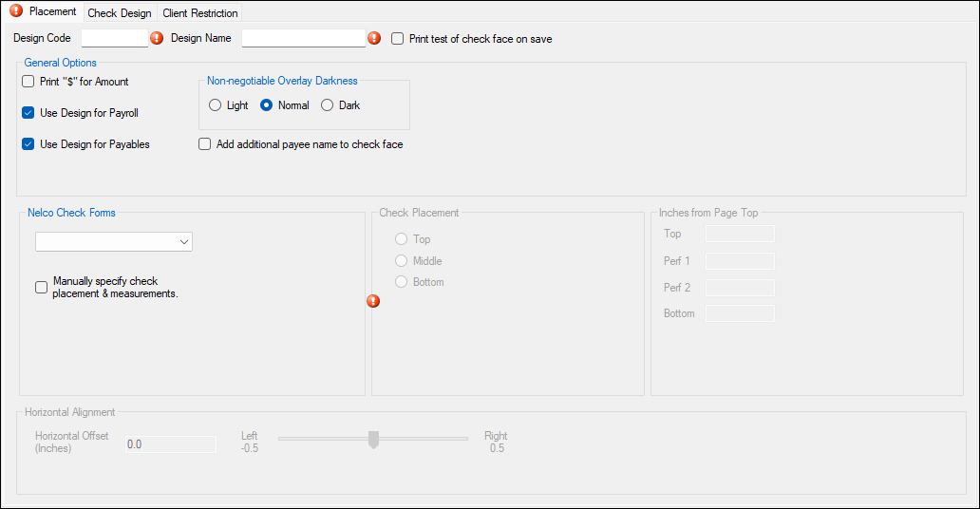Click error icon beside Check Placement group
Screen dimensions: 980x509
(x=373, y=301)
